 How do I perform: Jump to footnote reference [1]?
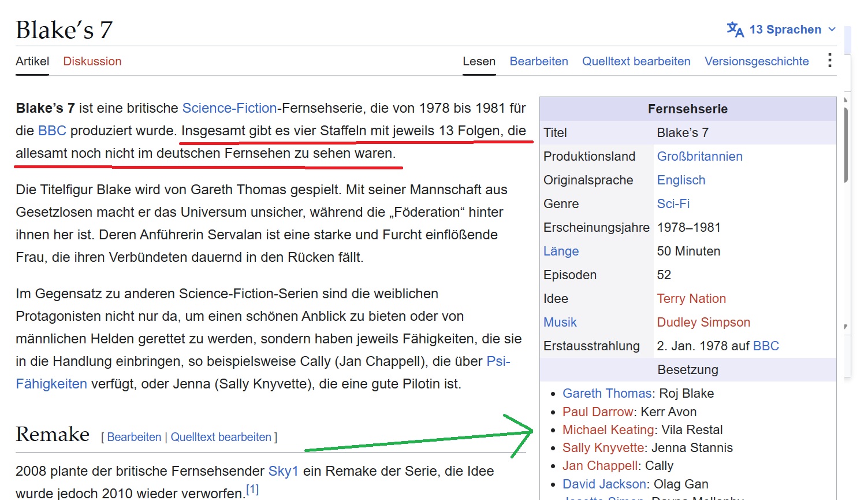[252, 490]
